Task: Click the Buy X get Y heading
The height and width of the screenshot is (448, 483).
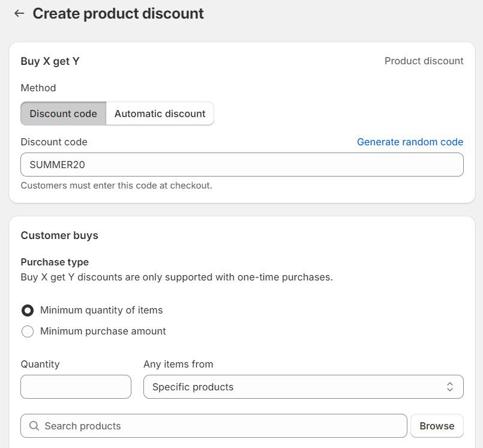Action: coord(50,61)
